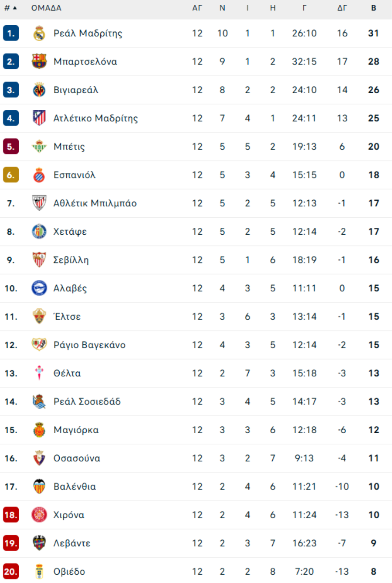Click the Celta Vigo crest icon
This screenshot has width=392, height=583.
click(x=39, y=373)
